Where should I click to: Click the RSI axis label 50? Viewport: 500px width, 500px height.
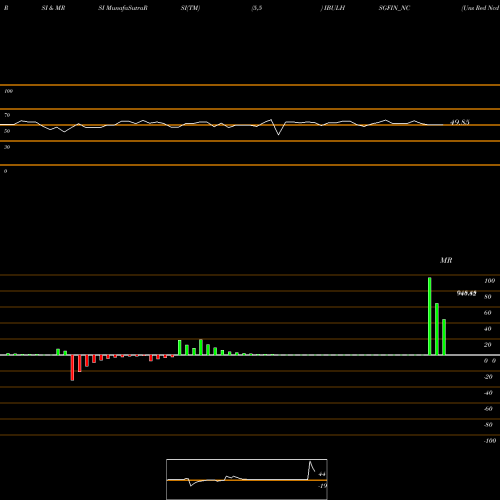coord(7,131)
